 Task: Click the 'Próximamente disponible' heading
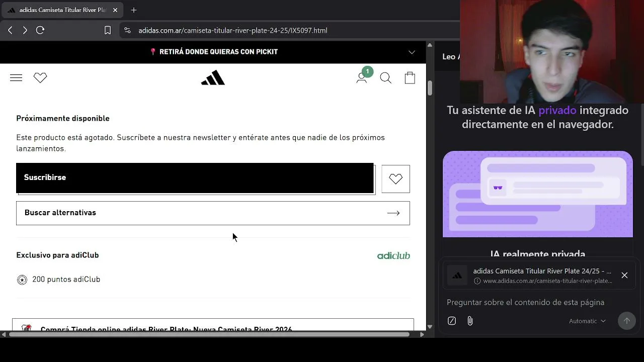tap(63, 118)
